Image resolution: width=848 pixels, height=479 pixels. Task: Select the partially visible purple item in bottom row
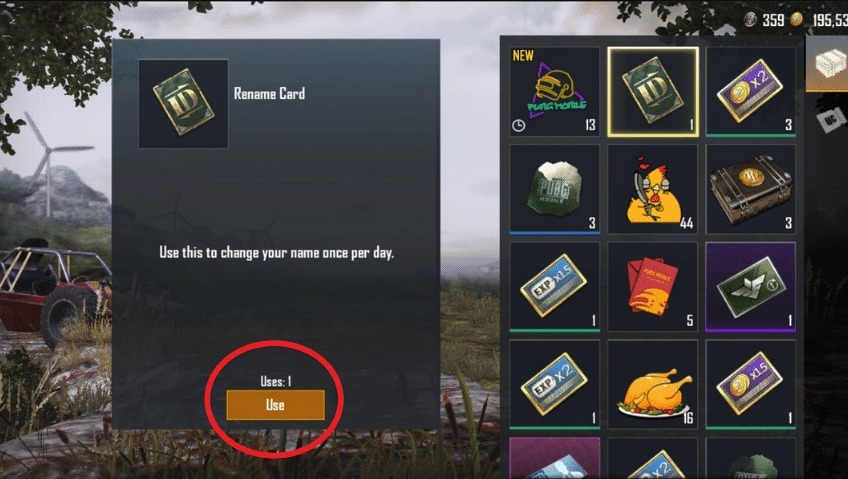pyautogui.click(x=554, y=458)
